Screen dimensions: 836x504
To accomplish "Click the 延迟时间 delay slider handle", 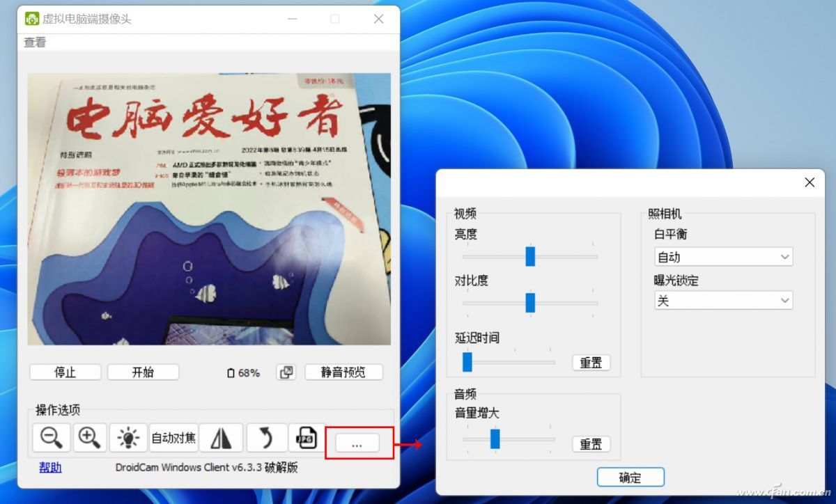I will [467, 362].
